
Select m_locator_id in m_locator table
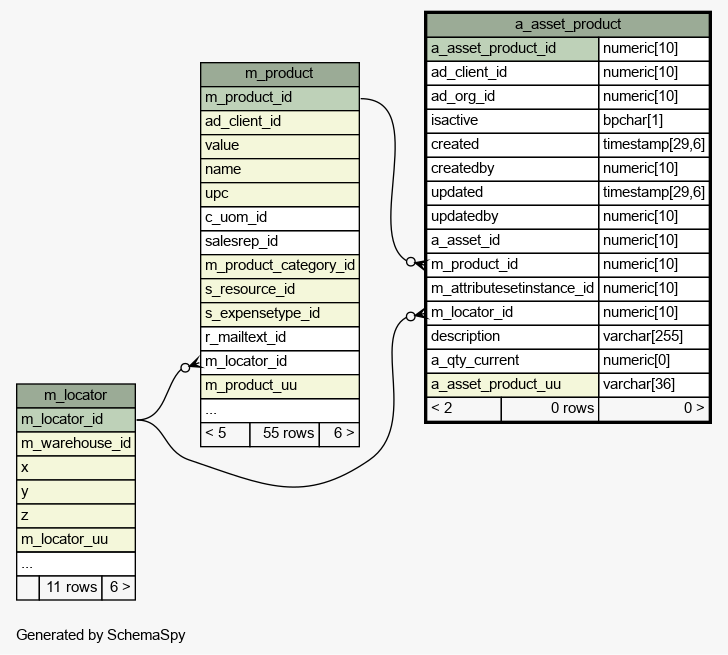tap(76, 420)
